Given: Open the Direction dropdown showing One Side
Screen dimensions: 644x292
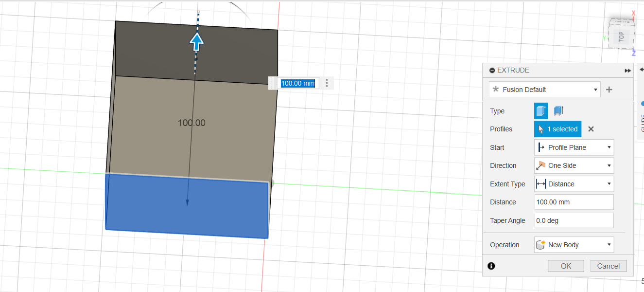Looking at the screenshot, I should coord(574,165).
